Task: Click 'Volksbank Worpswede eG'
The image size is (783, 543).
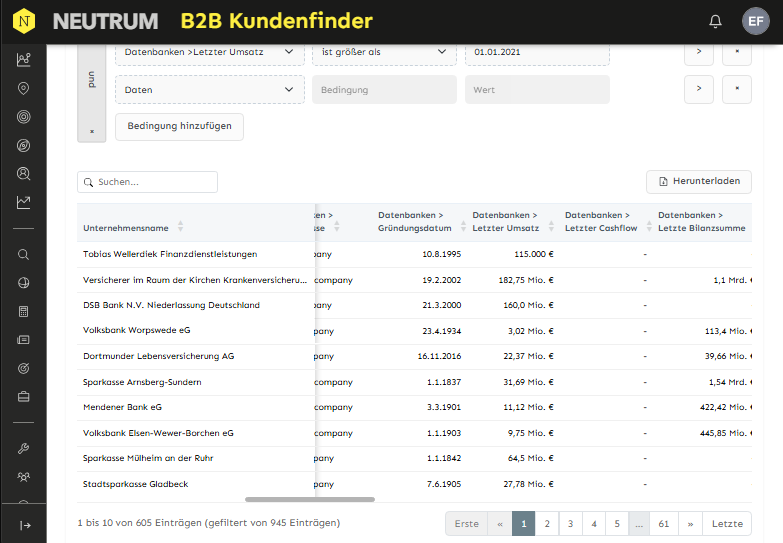Action: point(136,330)
